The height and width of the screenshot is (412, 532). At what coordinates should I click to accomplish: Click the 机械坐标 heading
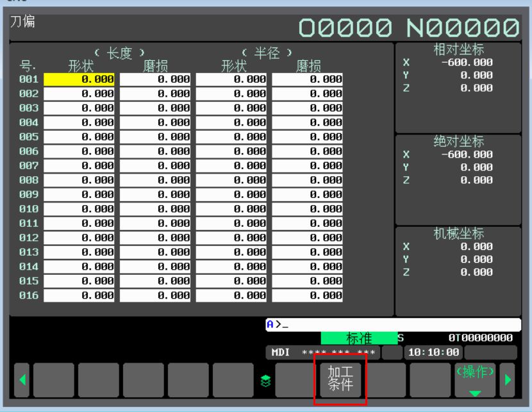(x=458, y=233)
